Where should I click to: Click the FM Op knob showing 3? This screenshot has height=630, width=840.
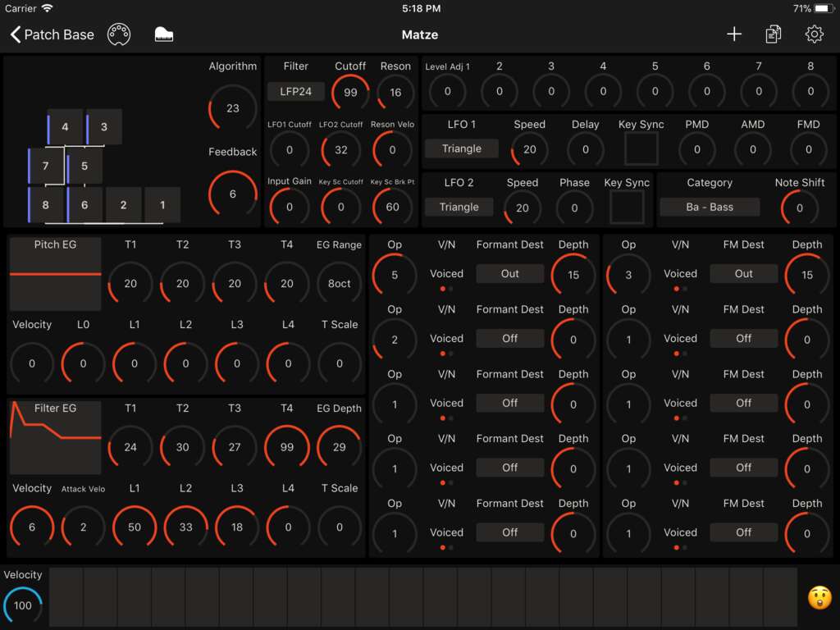pos(628,275)
